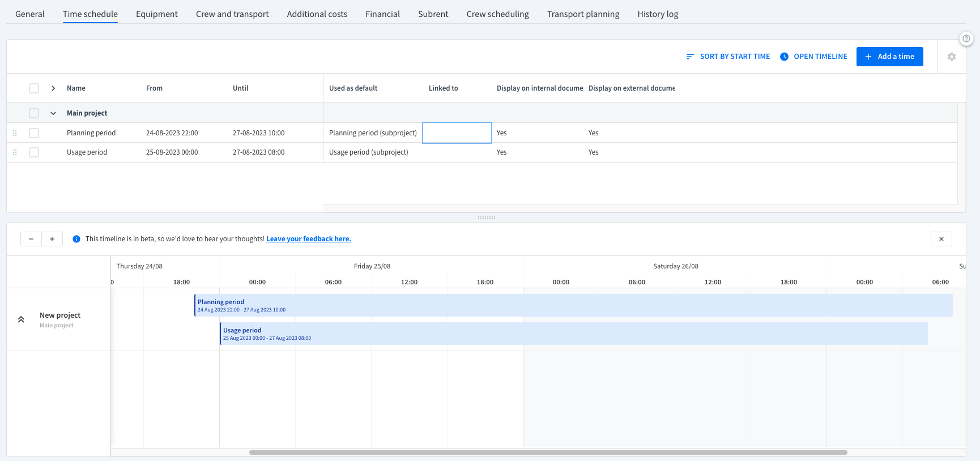Click the drag handle of Usage period row
Screen dimensions: 980x461
[x=15, y=152]
